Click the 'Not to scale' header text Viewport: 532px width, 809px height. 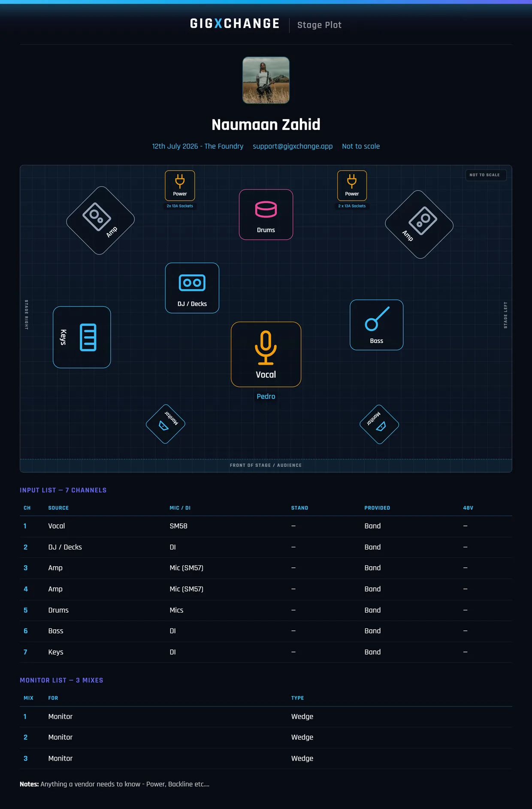click(361, 146)
